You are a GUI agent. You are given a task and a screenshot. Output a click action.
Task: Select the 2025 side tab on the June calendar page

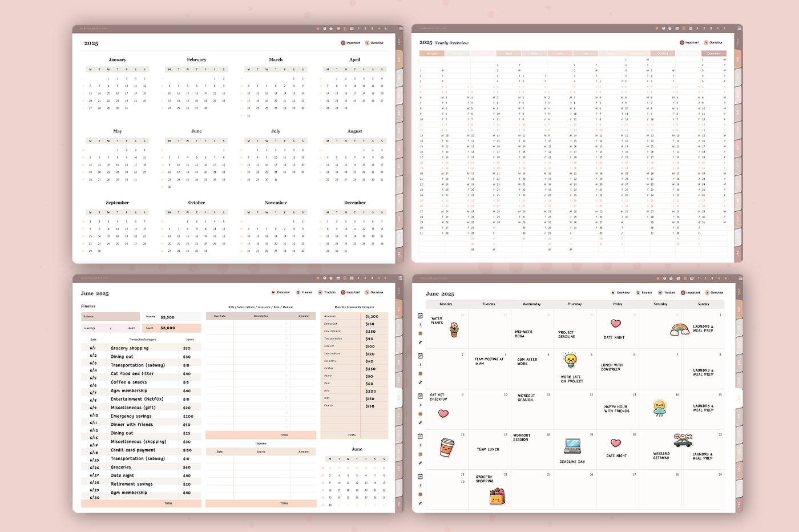pos(739,292)
